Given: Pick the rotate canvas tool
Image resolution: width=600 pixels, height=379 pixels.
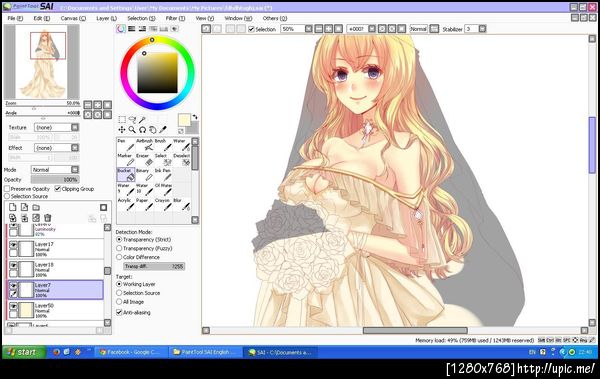Looking at the screenshot, I should click(142, 130).
